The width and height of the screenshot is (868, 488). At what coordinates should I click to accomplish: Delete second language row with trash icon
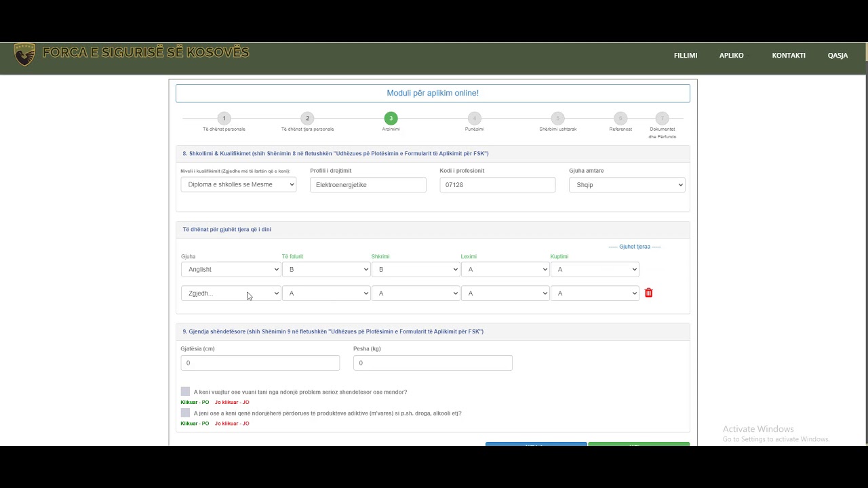click(648, 293)
